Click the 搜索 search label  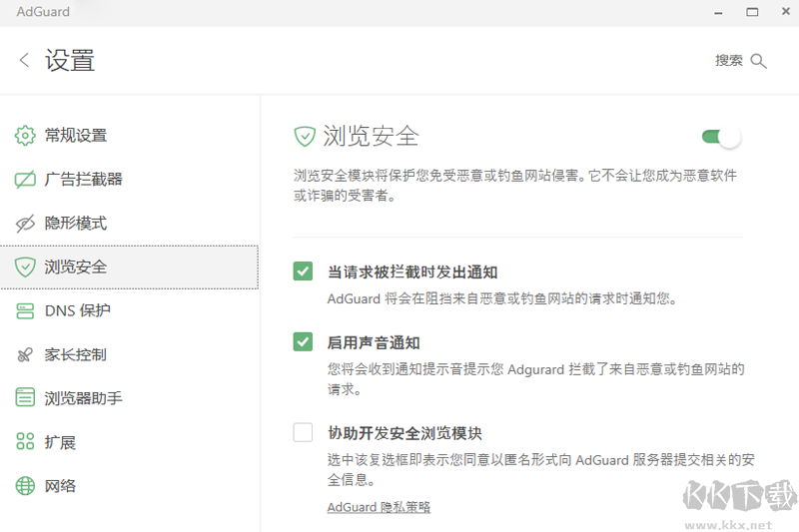(x=729, y=61)
